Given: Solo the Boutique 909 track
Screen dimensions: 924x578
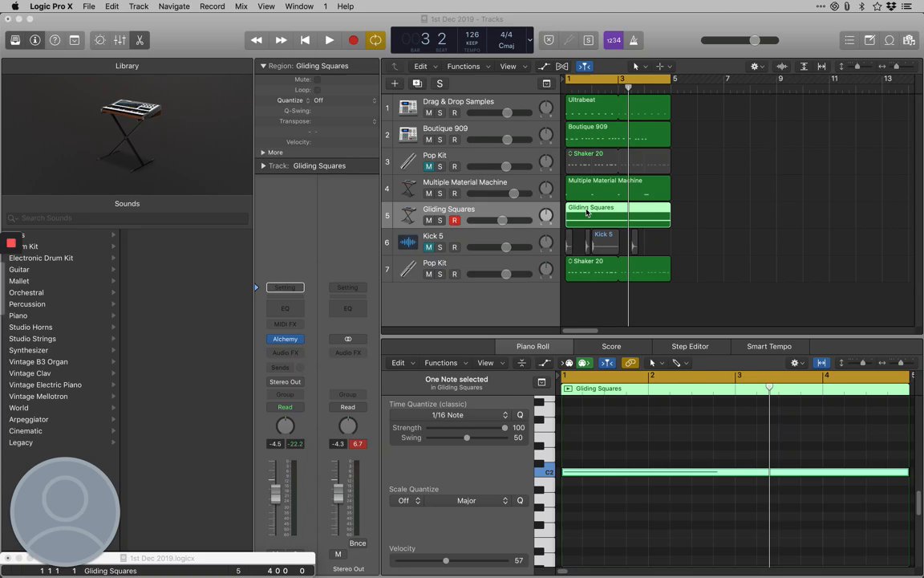Looking at the screenshot, I should point(440,140).
